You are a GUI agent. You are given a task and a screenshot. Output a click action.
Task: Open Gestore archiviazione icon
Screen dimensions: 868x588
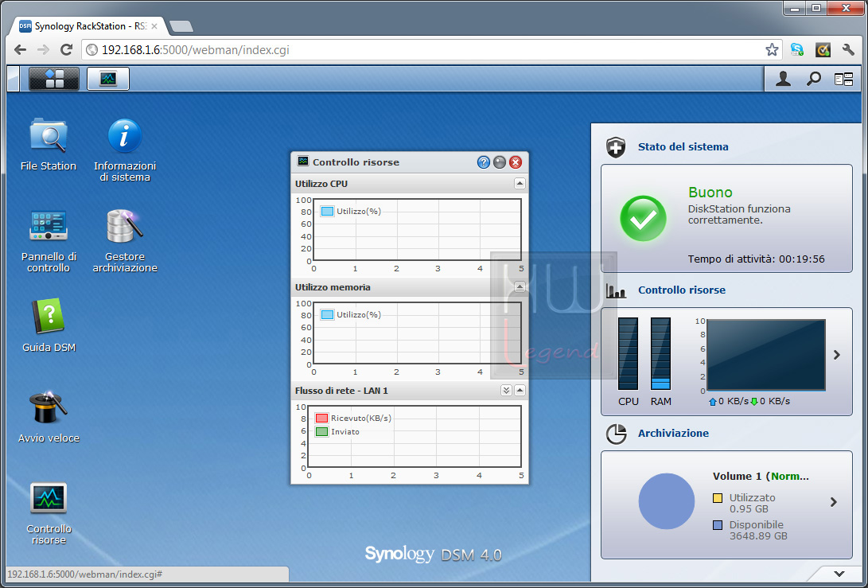point(125,241)
